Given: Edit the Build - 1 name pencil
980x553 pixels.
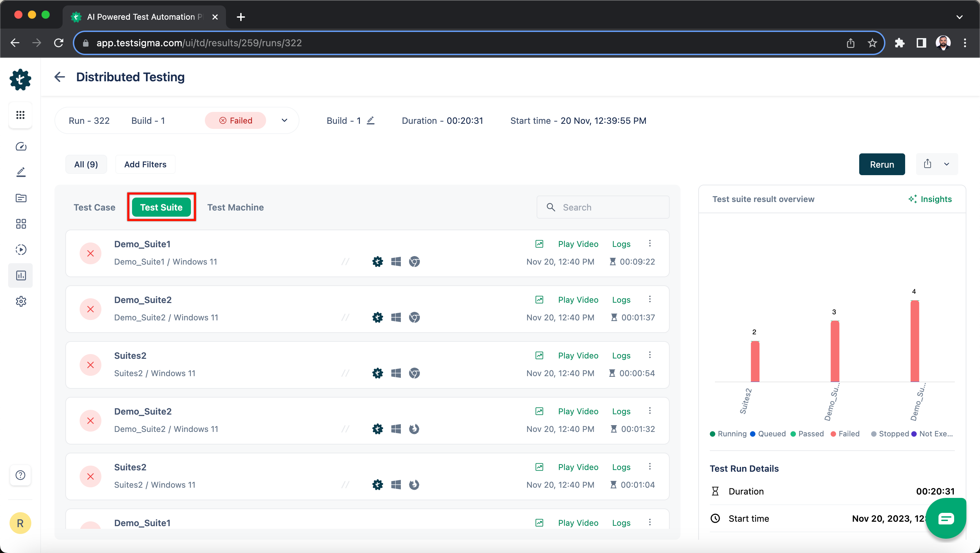Looking at the screenshot, I should coord(371,120).
